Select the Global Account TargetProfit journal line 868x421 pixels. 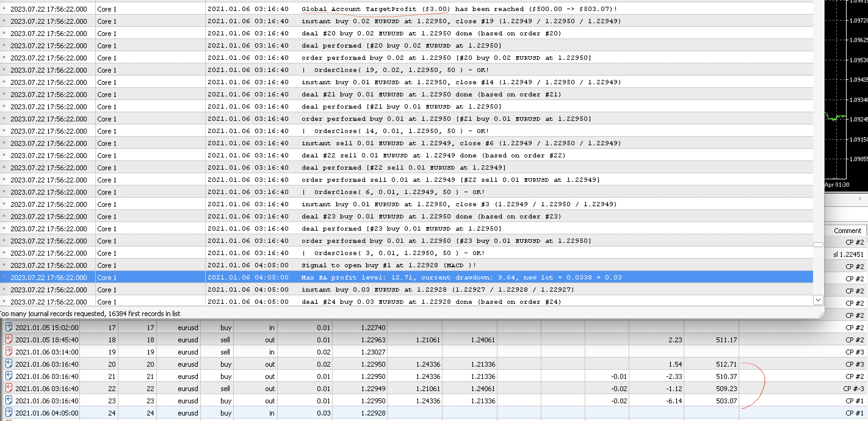406,9
